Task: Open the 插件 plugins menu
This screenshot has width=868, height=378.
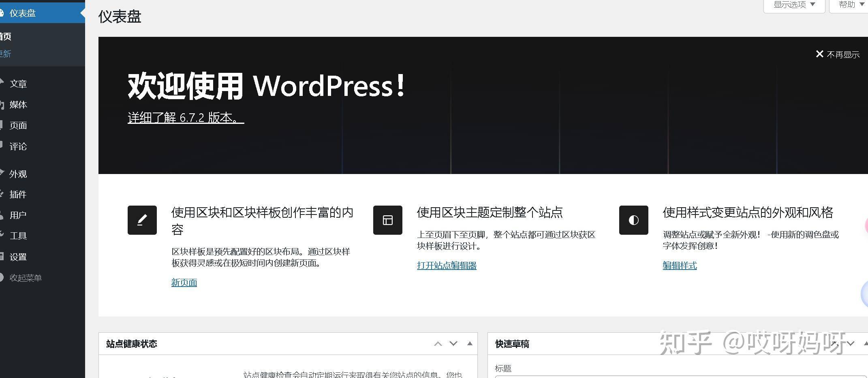Action: tap(18, 195)
